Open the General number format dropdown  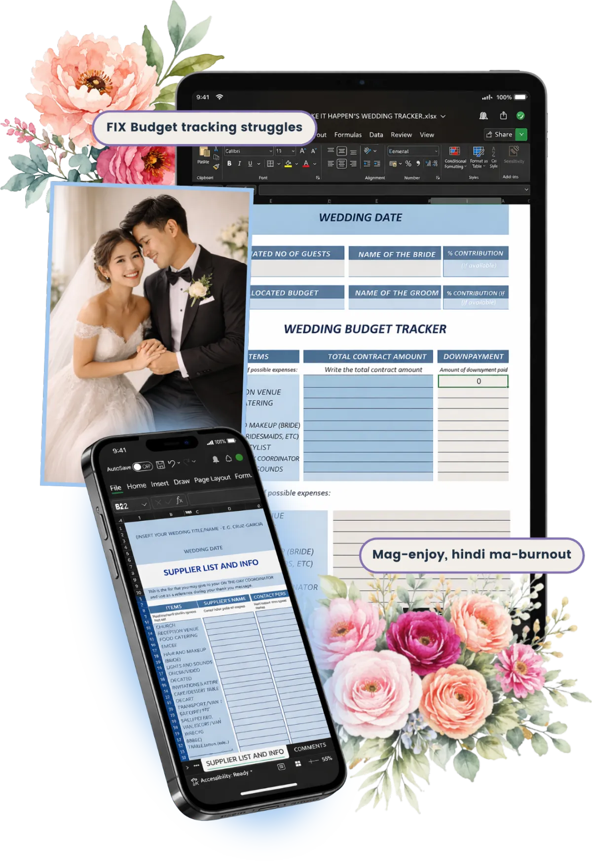(436, 151)
